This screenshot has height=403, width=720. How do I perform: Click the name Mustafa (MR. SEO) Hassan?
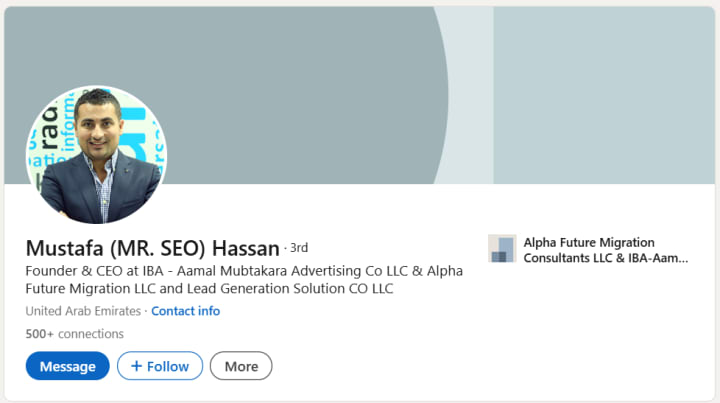click(x=152, y=248)
